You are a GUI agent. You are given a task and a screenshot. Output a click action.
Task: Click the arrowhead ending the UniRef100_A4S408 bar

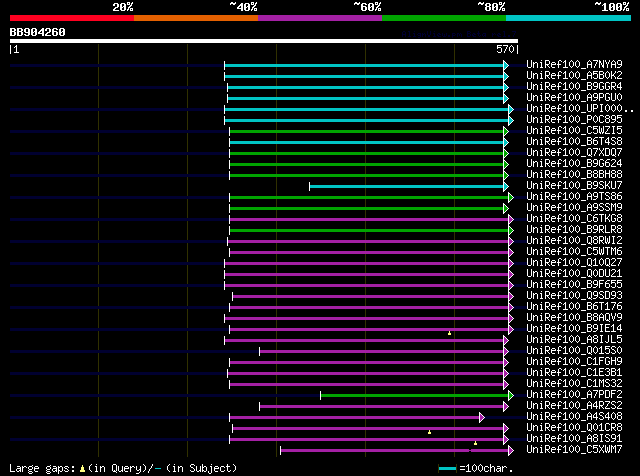482,418
